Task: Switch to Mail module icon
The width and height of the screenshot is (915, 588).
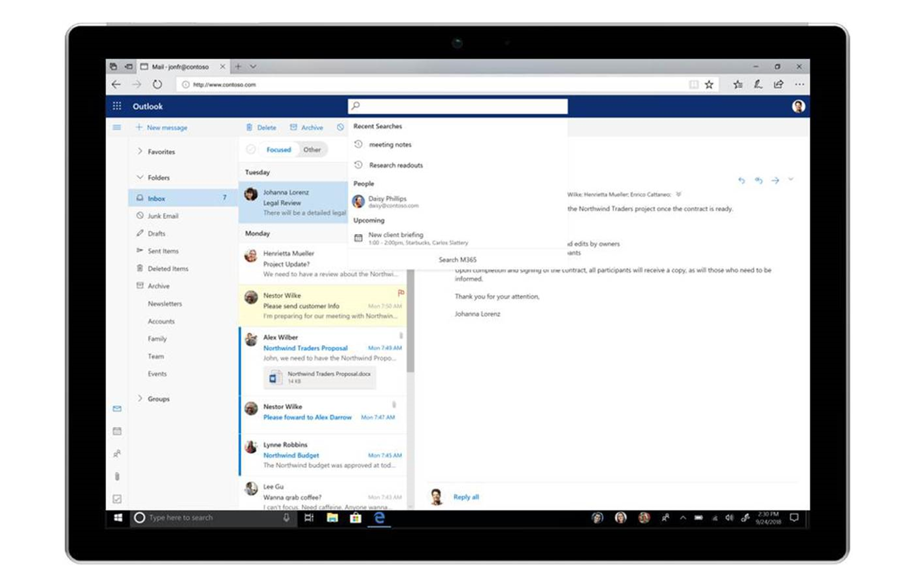Action: point(117,409)
